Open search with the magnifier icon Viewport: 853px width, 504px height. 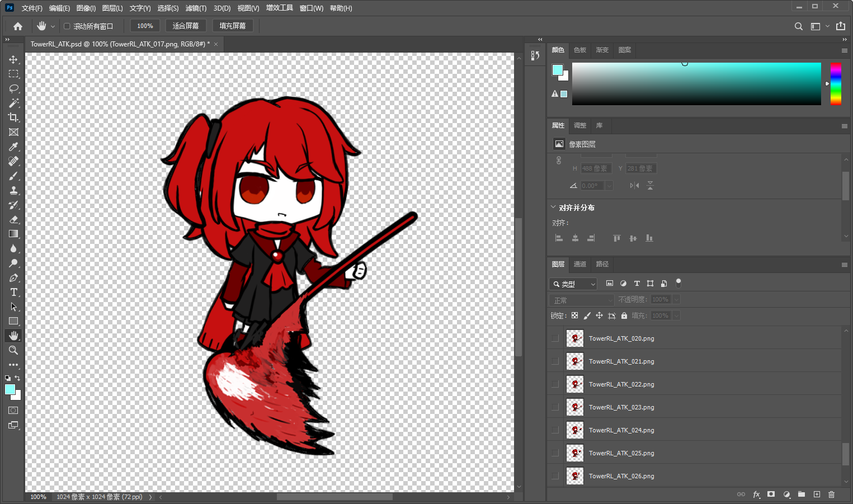[799, 26]
